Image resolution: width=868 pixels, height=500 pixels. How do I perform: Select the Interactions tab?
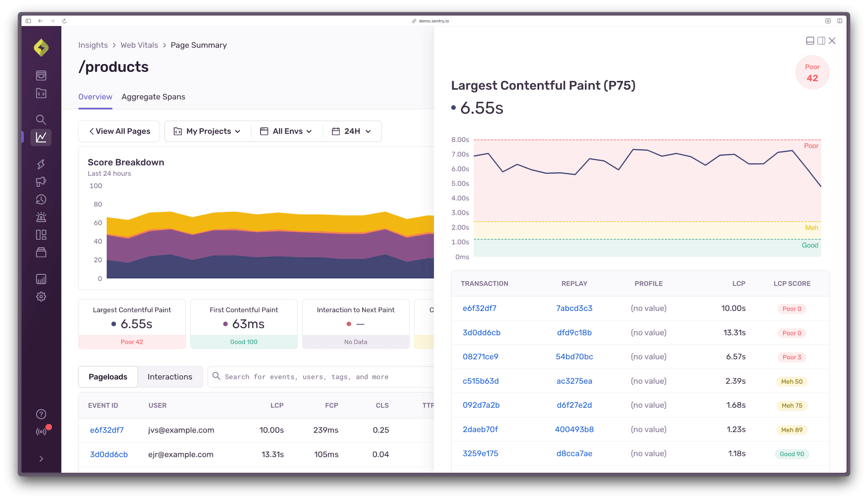[x=170, y=377]
